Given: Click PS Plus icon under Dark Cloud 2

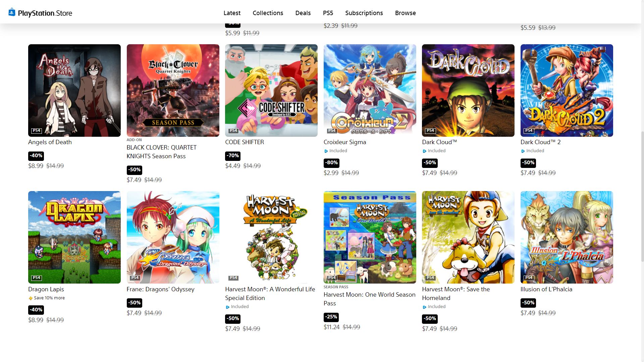Looking at the screenshot, I should pos(523,151).
